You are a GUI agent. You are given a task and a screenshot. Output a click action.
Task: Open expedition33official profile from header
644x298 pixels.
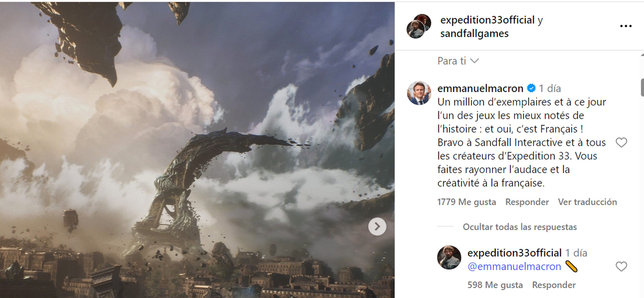pyautogui.click(x=488, y=20)
